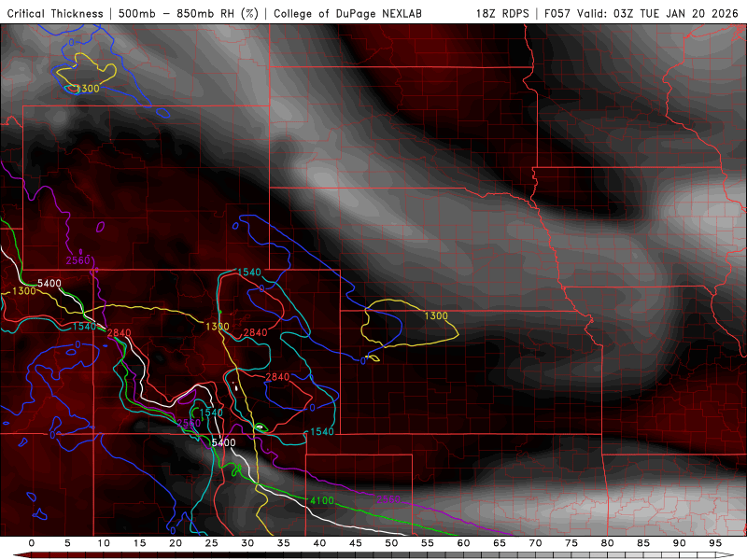Click the "65" tick on the color bar
The image size is (747, 560).
pos(500,543)
